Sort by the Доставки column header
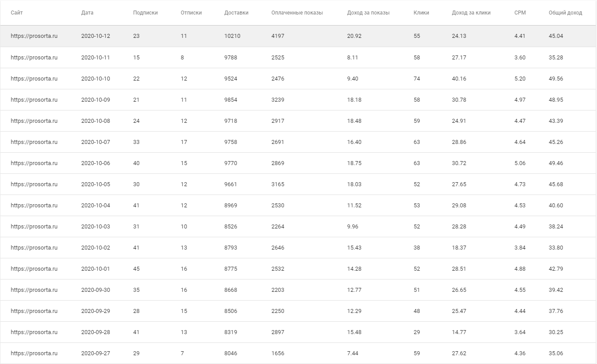Image resolution: width=597 pixels, height=364 pixels. coord(236,13)
